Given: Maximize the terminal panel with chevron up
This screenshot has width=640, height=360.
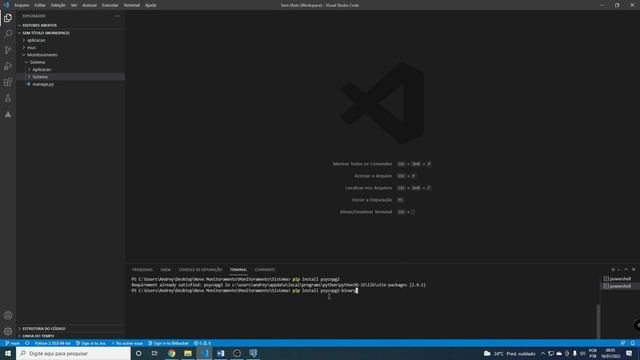Looking at the screenshot, I should point(626,269).
